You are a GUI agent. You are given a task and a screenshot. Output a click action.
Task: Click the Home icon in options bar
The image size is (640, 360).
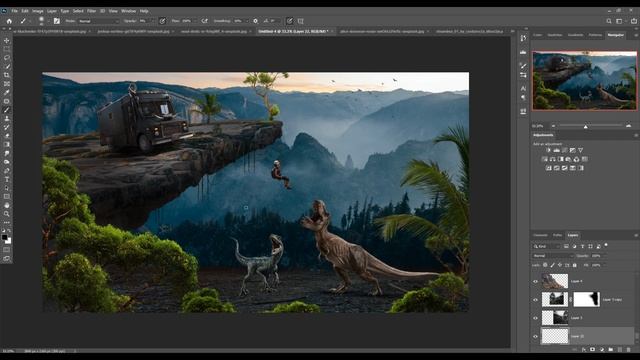point(9,21)
